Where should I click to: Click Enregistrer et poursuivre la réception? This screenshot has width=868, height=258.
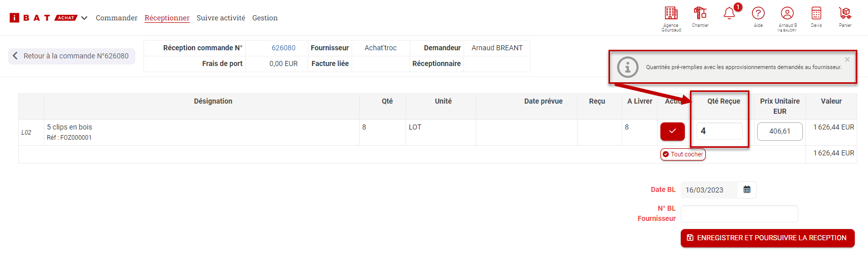pyautogui.click(x=767, y=238)
